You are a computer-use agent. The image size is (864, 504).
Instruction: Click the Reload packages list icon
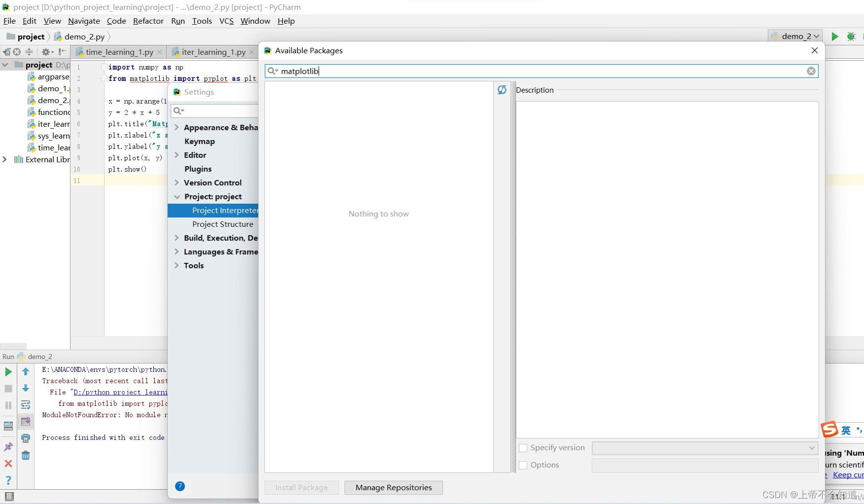point(502,90)
